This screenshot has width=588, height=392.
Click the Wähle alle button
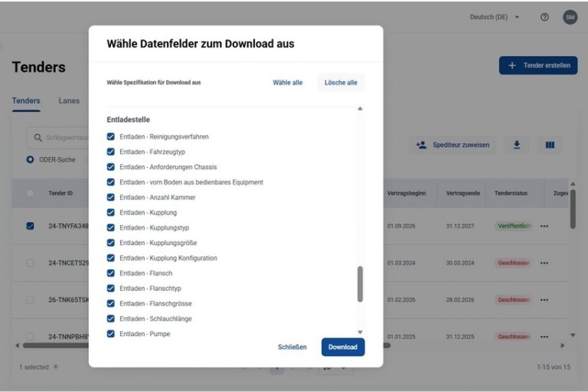(288, 83)
